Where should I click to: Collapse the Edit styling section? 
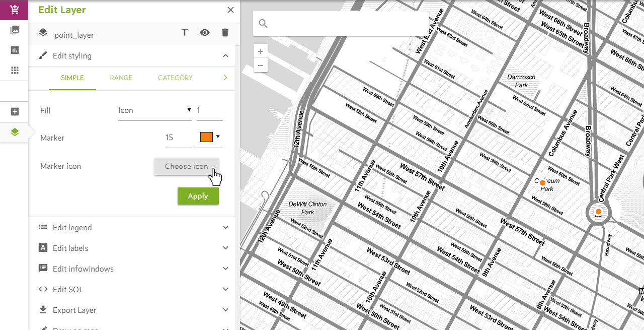pos(225,55)
